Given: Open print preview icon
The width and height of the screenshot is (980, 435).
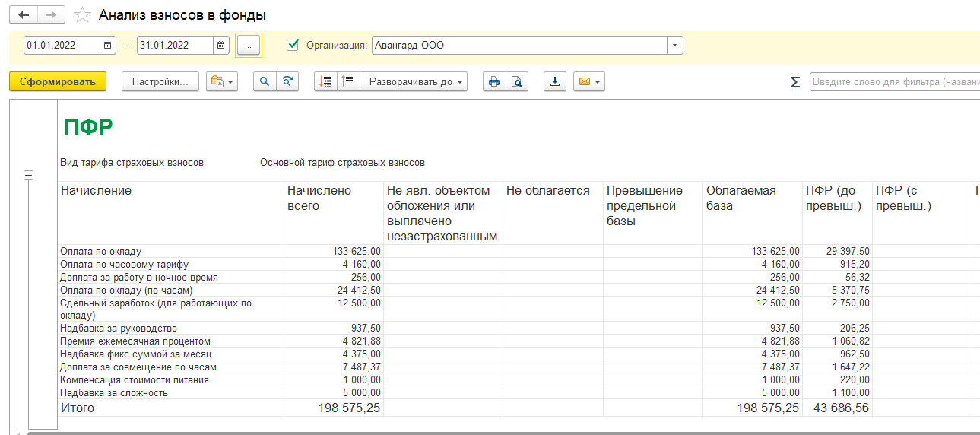Looking at the screenshot, I should coord(517,82).
